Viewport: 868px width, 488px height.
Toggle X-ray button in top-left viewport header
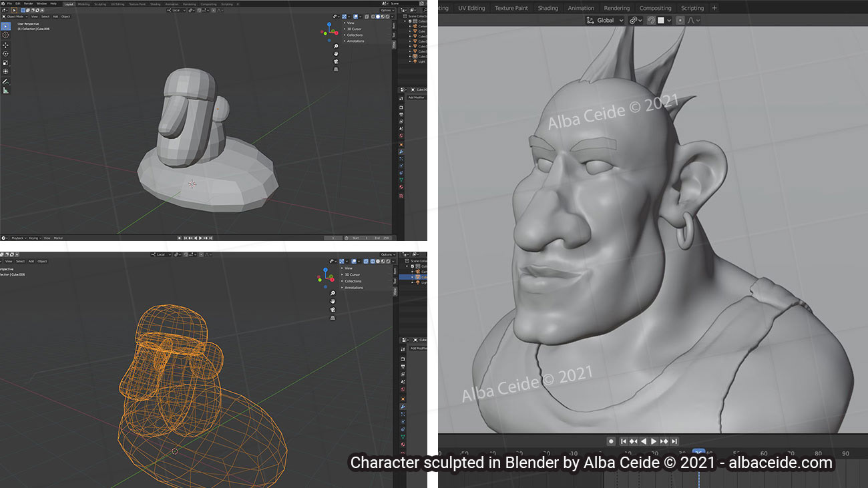(x=367, y=17)
